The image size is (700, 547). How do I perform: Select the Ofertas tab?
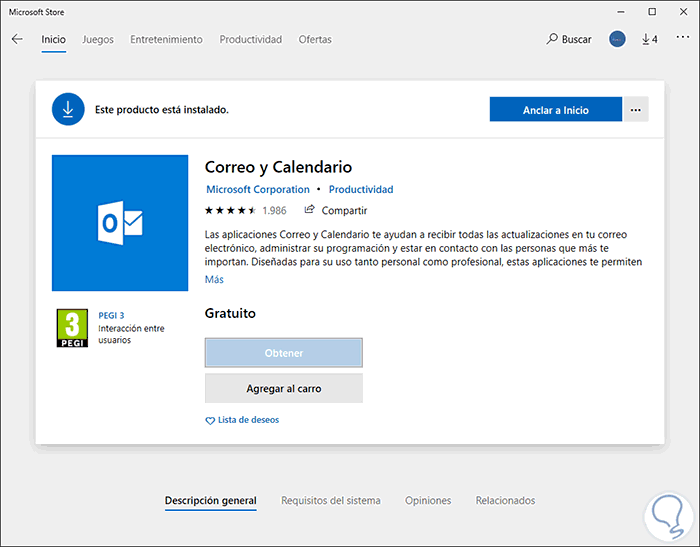pos(315,40)
